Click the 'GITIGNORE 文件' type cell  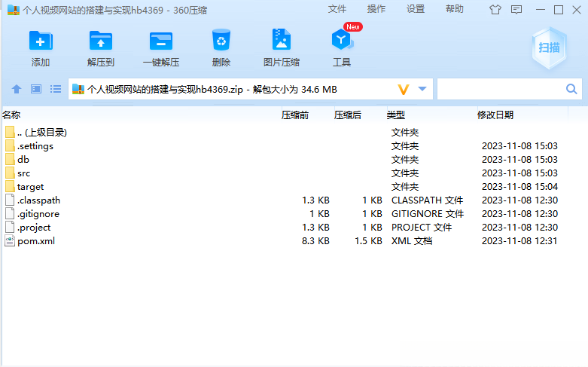click(428, 214)
